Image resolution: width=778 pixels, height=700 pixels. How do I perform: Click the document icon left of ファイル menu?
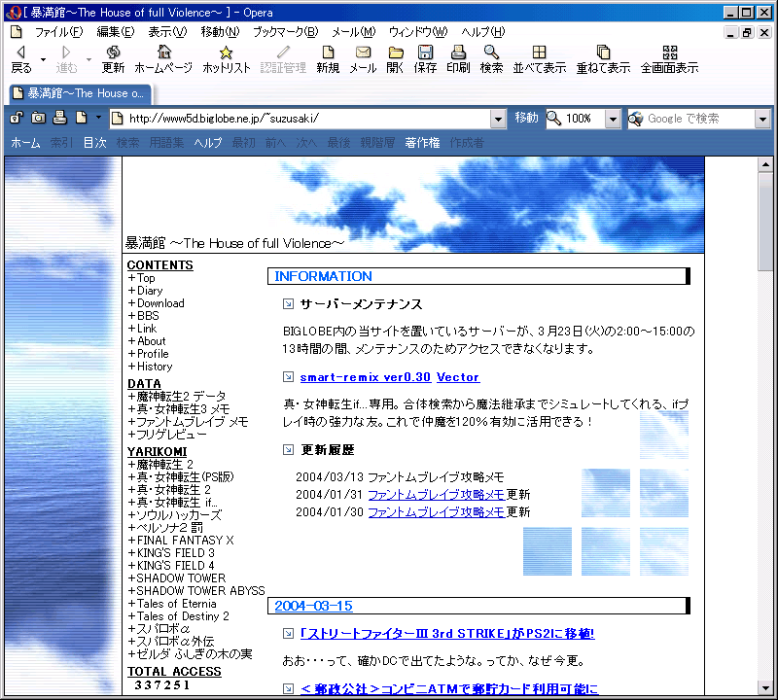coord(17,32)
